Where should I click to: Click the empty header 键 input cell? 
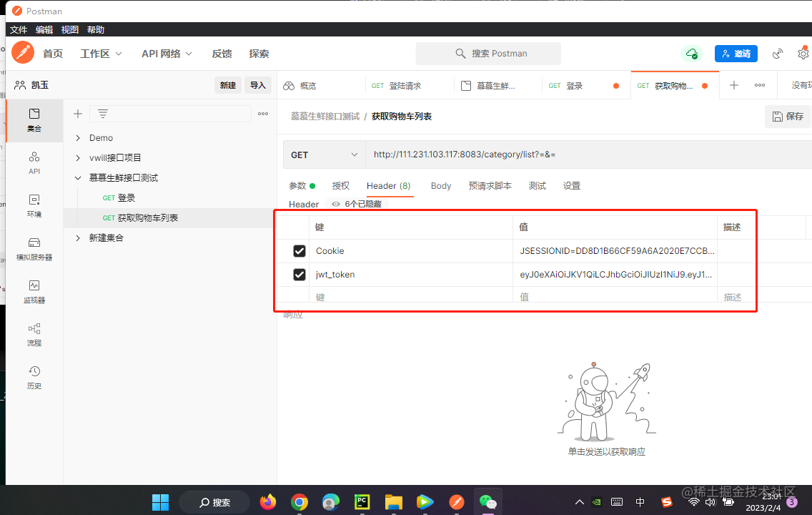click(412, 297)
